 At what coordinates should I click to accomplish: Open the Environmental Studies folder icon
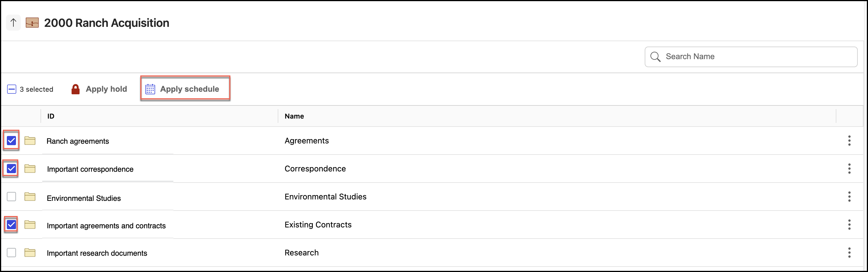30,196
